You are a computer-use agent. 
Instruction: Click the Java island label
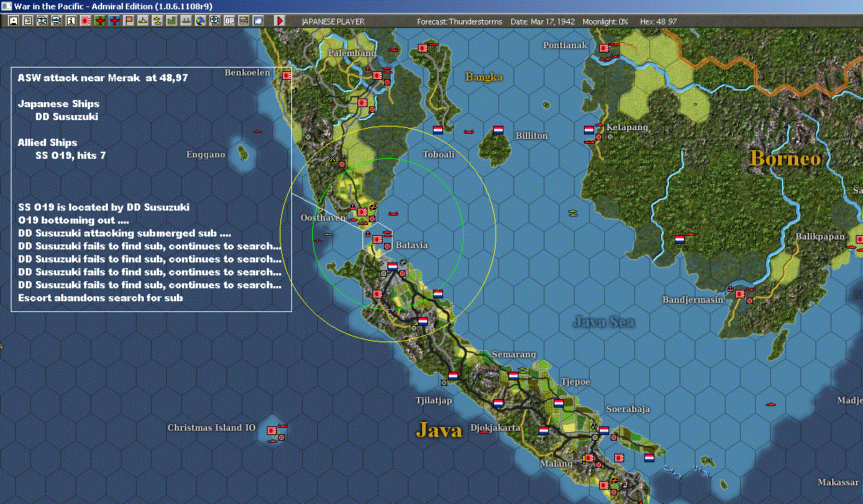pos(439,430)
